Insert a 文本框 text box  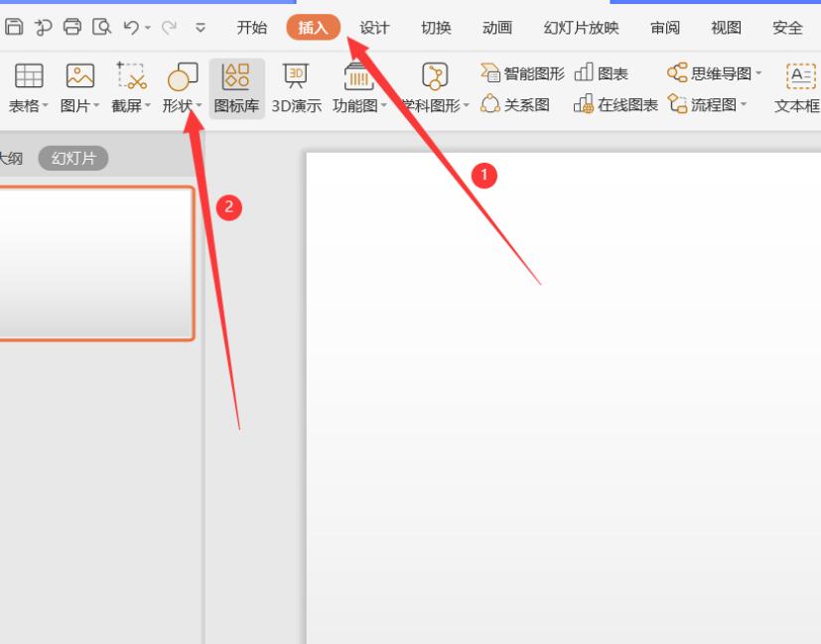[x=797, y=87]
